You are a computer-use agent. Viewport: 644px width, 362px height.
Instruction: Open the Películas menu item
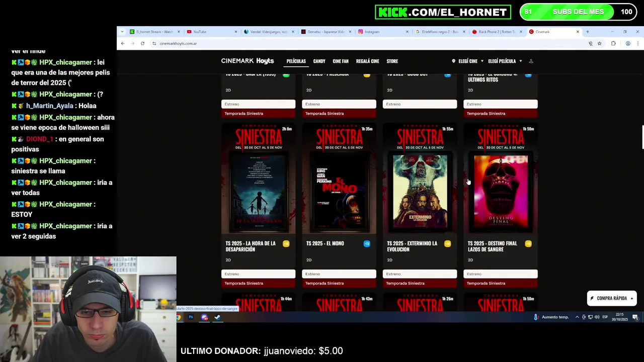tap(296, 61)
